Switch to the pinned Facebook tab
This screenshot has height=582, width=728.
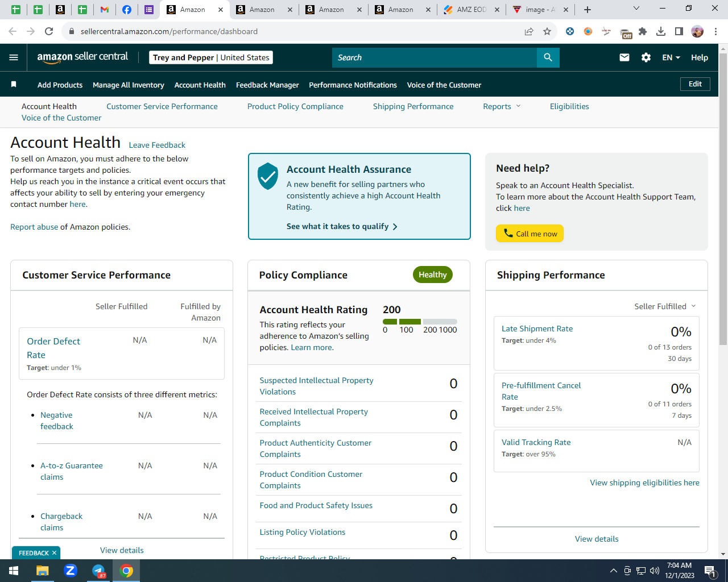[127, 10]
